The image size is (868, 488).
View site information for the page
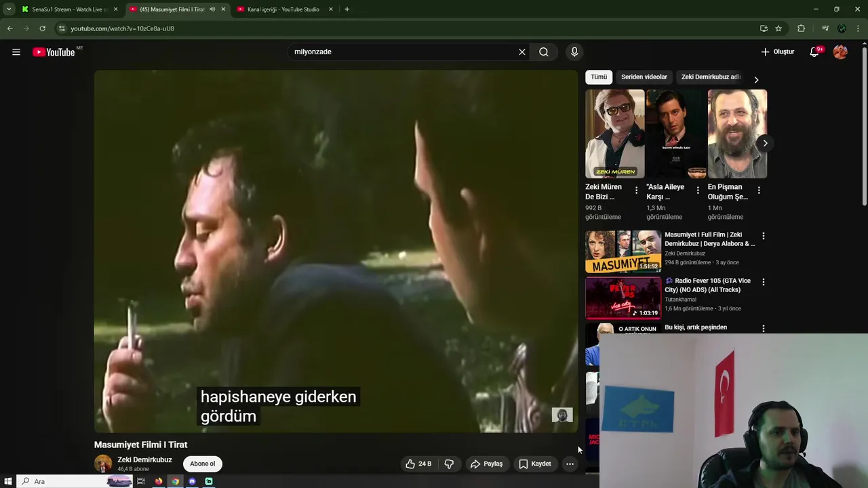pyautogui.click(x=62, y=28)
